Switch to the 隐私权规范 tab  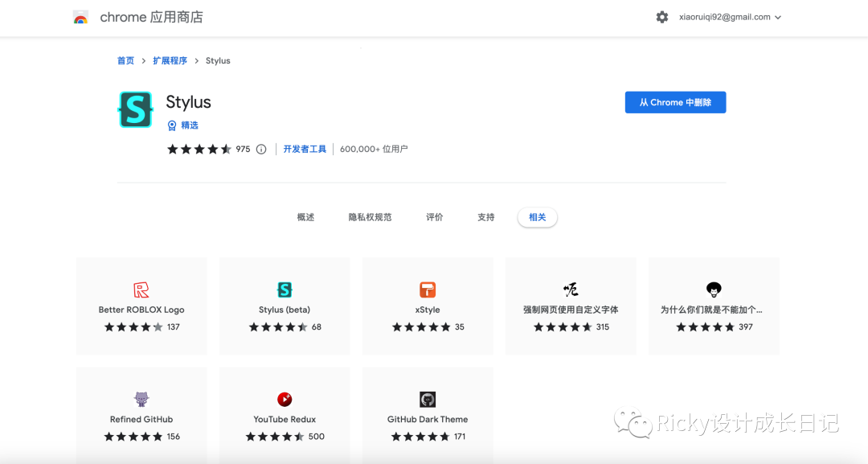pyautogui.click(x=370, y=217)
